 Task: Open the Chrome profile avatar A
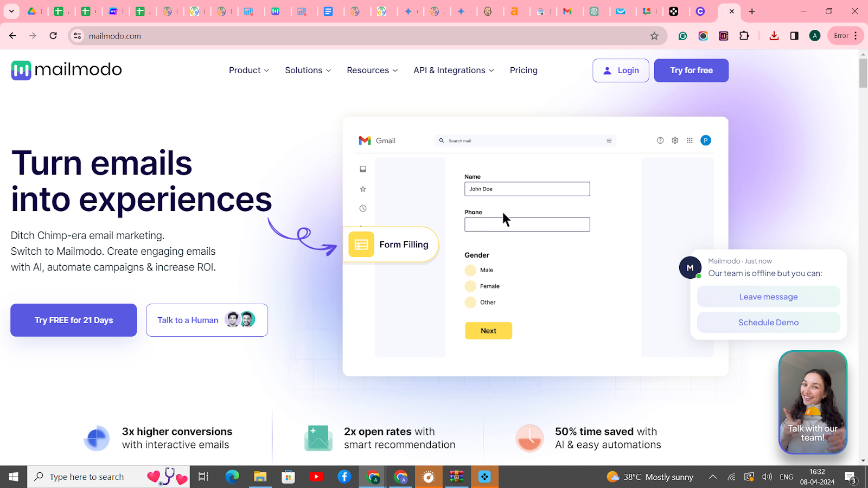(815, 36)
